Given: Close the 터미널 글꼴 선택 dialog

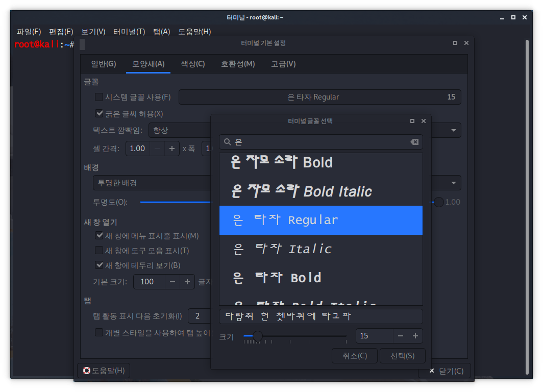Looking at the screenshot, I should coord(423,121).
